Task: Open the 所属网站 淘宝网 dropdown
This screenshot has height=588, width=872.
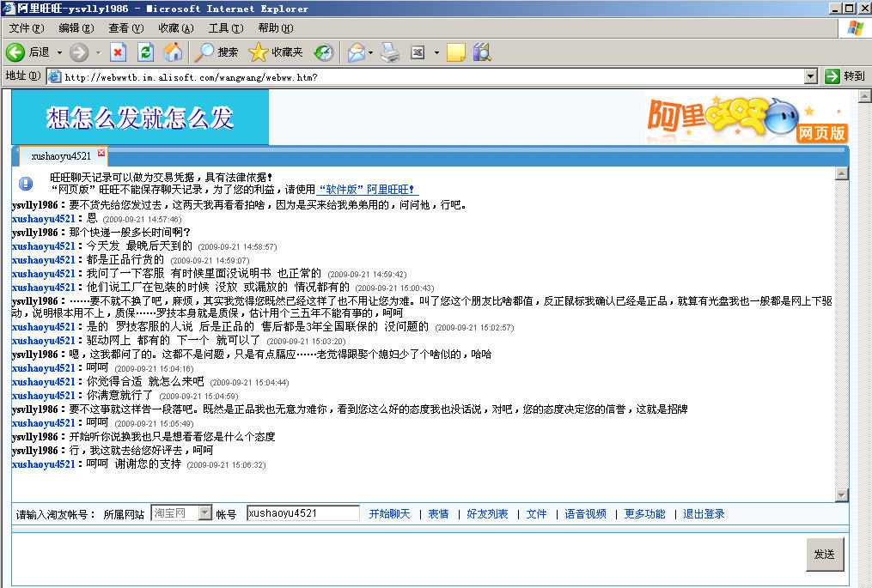Action: 181,513
